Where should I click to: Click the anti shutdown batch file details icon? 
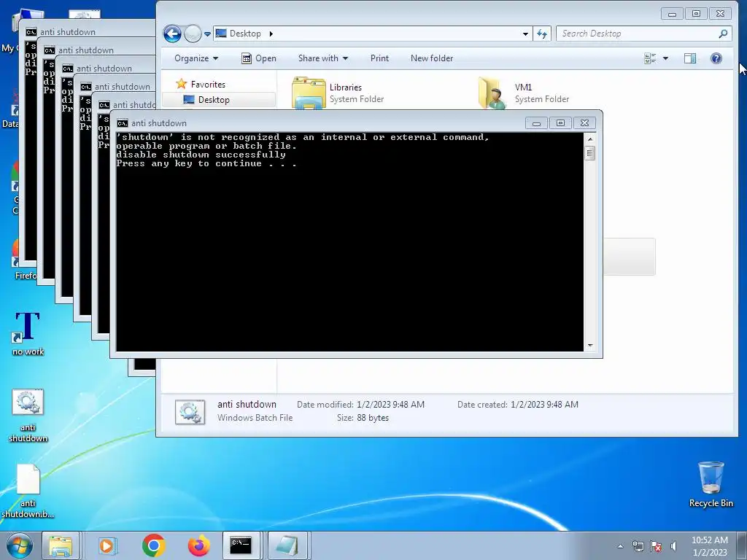pos(190,412)
